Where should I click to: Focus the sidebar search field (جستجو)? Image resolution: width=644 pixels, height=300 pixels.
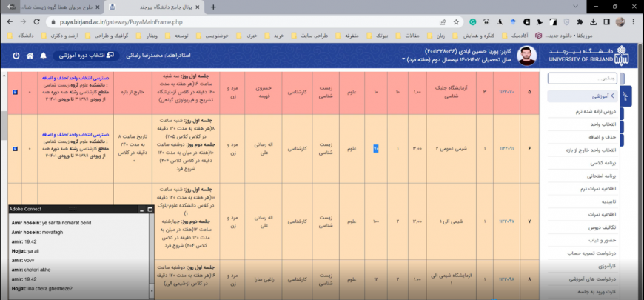[583, 78]
